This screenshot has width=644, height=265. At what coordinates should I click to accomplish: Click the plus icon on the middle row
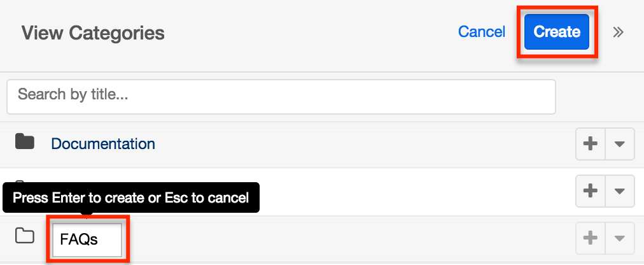point(591,191)
